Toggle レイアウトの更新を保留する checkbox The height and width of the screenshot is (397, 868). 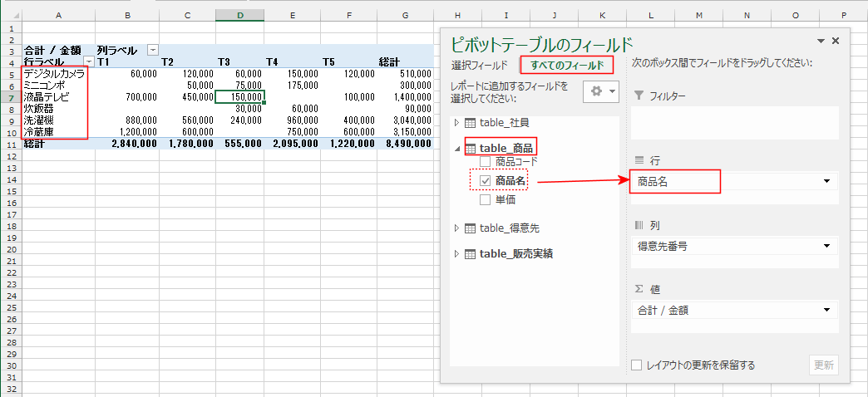637,365
